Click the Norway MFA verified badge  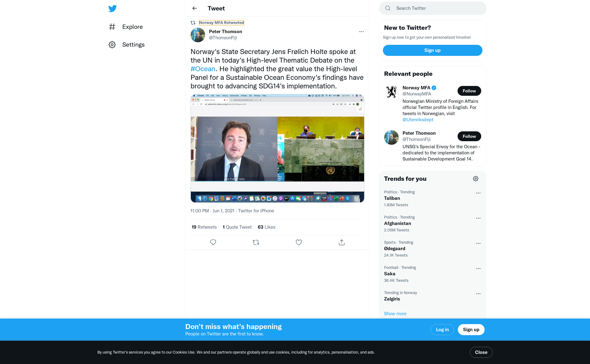click(434, 88)
